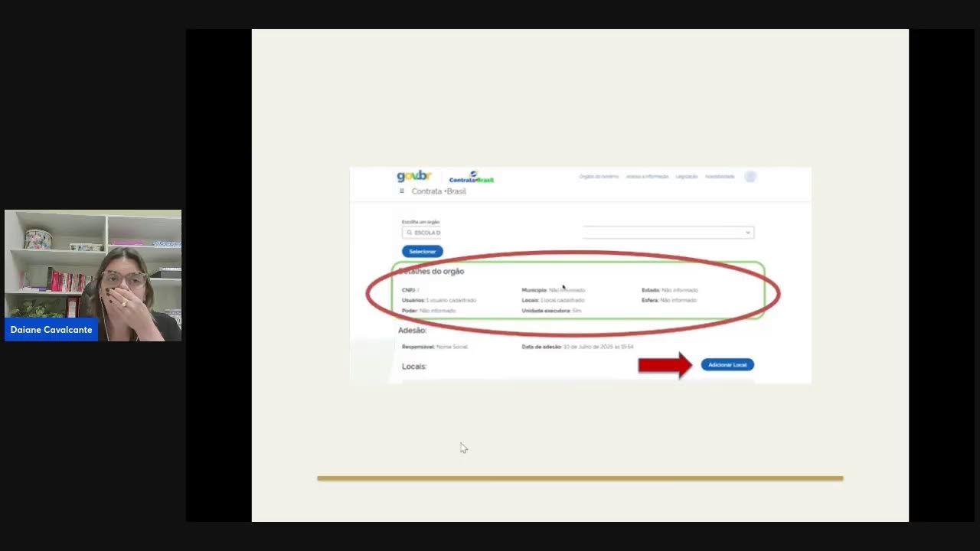
Task: Click the Detalhes do orgão heading
Action: [x=431, y=272]
